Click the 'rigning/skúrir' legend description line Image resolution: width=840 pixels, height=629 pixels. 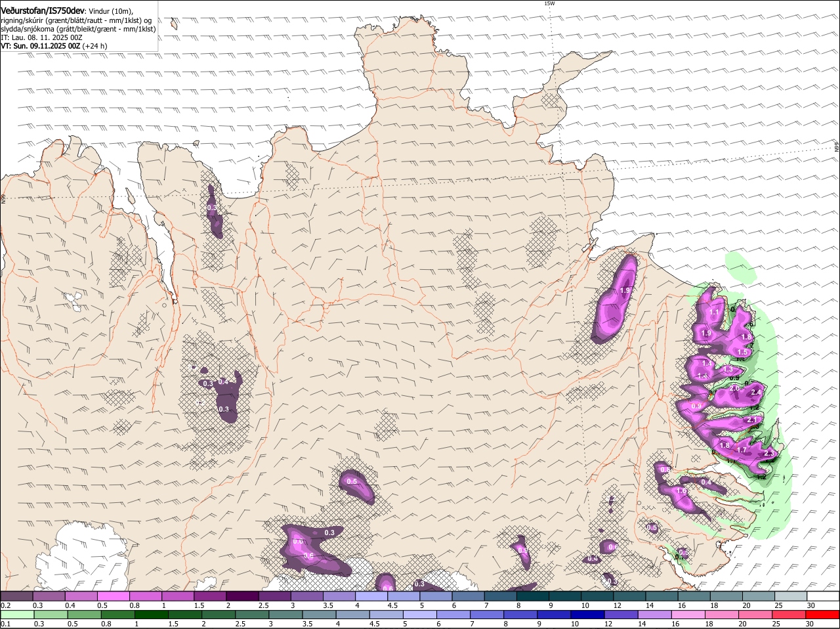point(77,20)
